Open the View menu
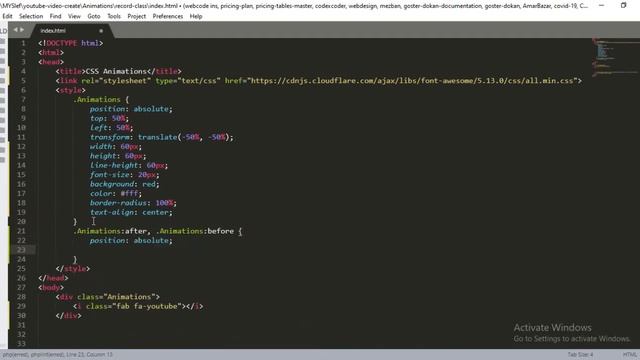Viewport: 640px width, 360px height. pyautogui.click(x=74, y=16)
